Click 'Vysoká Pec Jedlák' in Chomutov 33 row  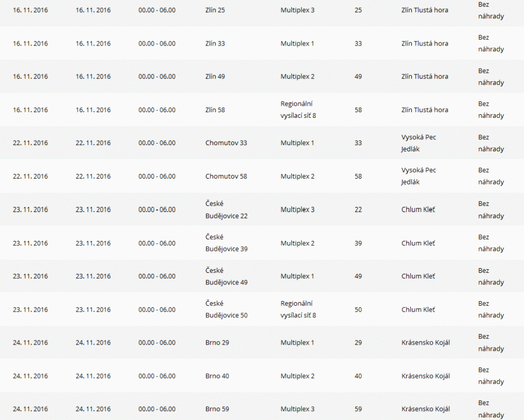[x=419, y=143]
